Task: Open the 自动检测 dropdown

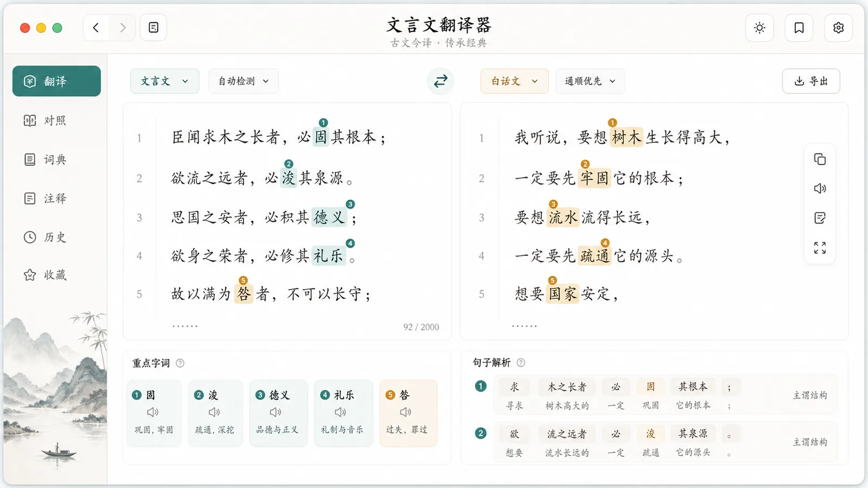Action: (x=244, y=81)
